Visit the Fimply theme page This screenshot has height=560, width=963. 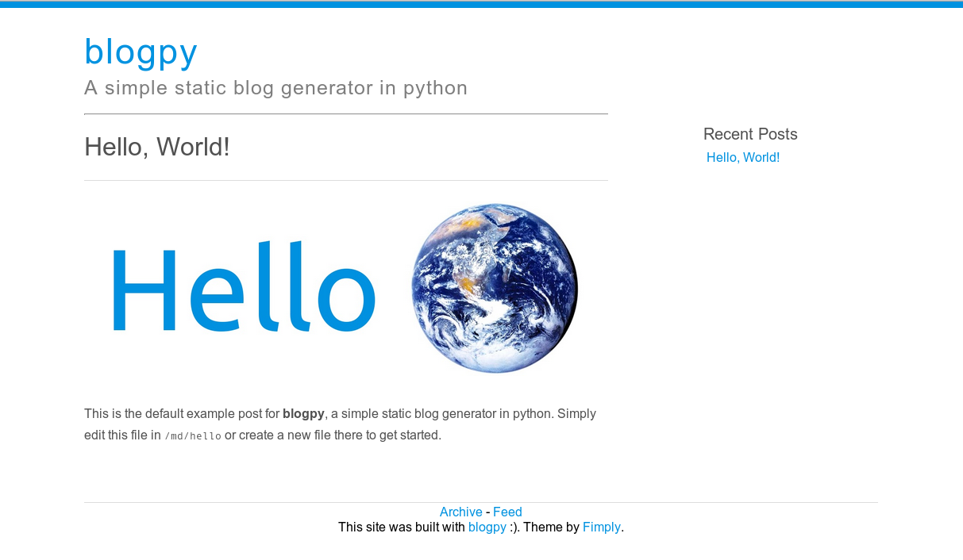tap(601, 527)
